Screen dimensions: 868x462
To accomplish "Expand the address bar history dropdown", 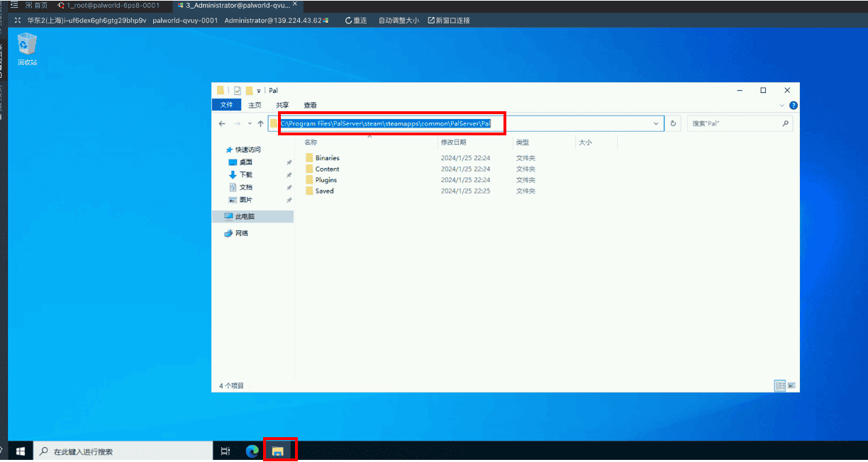I will 656,123.
